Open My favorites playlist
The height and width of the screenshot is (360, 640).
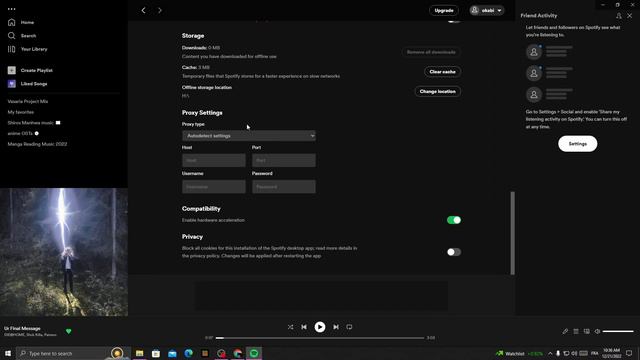click(21, 112)
